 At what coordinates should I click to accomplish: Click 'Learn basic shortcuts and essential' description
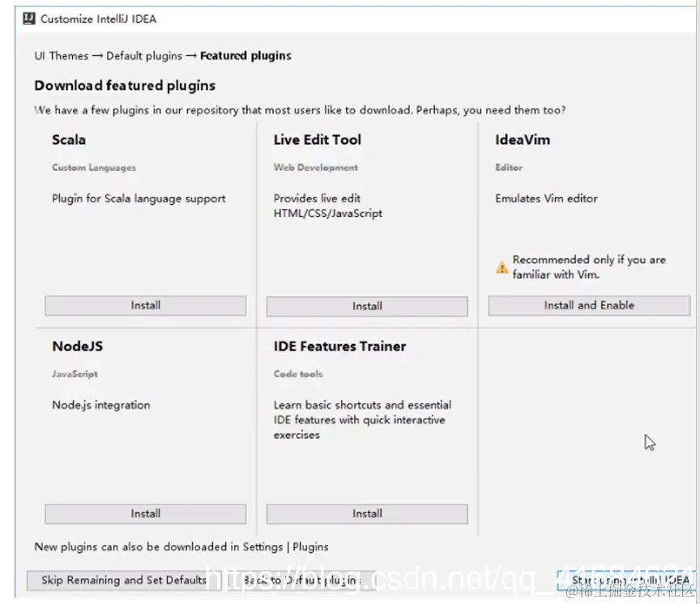[x=362, y=405]
